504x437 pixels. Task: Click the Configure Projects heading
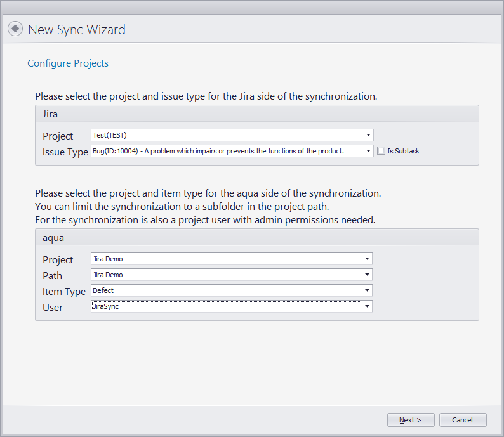68,63
